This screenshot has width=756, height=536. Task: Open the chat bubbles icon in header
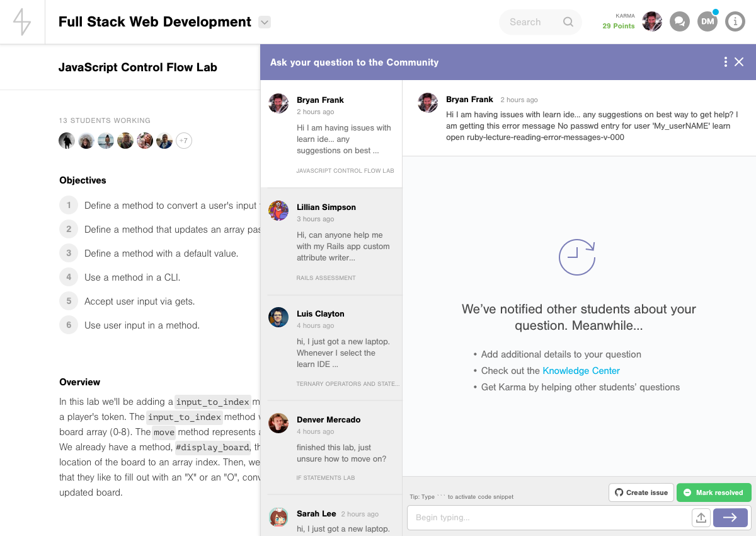pyautogui.click(x=679, y=22)
